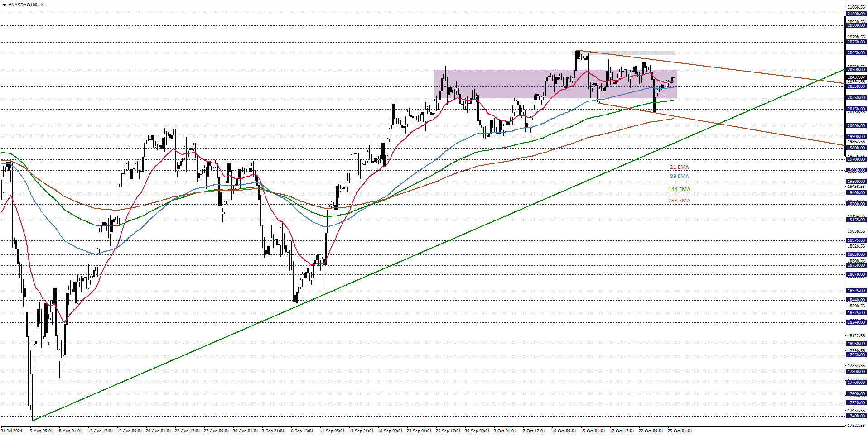Viewport: 868px width, 436px height.
Task: Click the 19600.00 price level label
Action: click(x=856, y=171)
